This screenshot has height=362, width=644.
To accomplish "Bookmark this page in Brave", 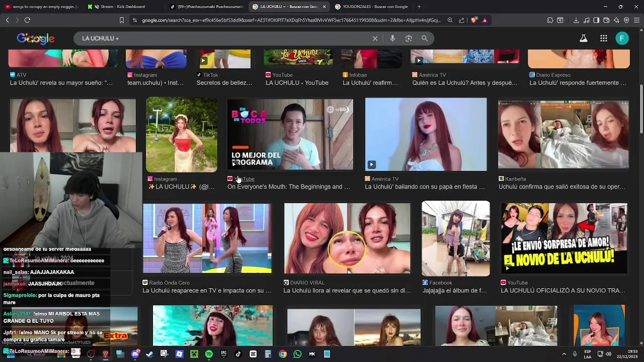I will coord(121,20).
